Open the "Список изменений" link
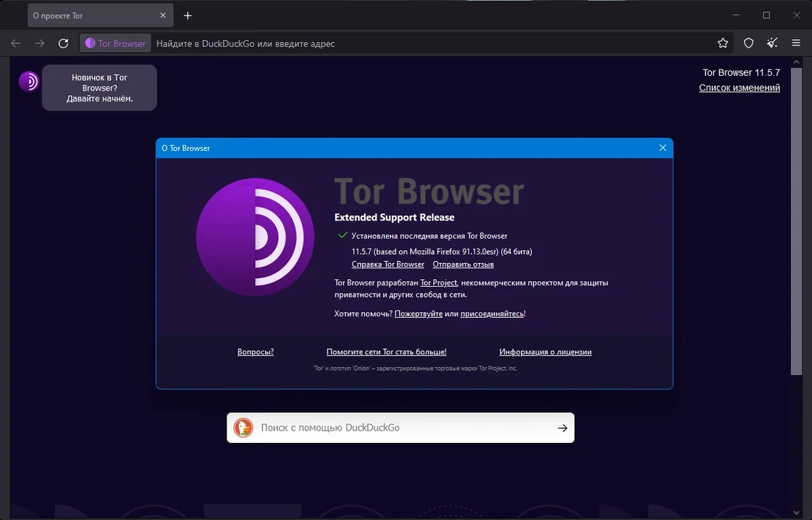This screenshot has height=520, width=812. pos(740,88)
